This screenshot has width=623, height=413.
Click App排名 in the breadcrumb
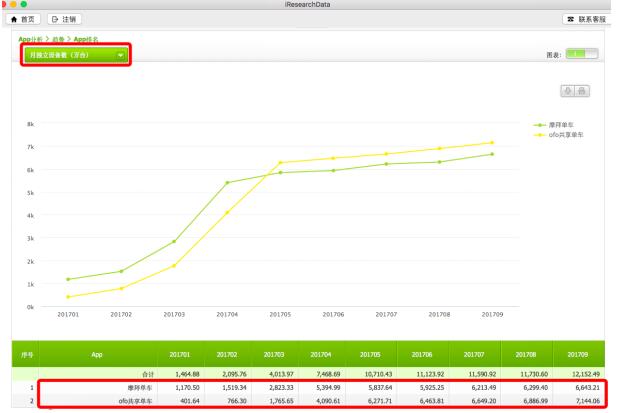tap(86, 39)
